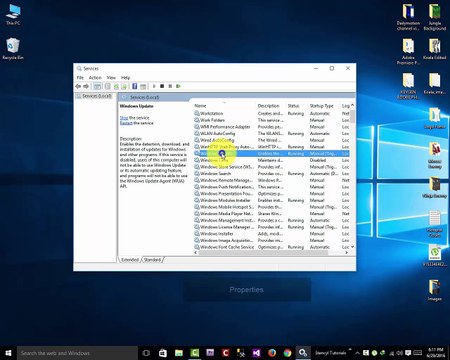
Task: Select the Windows Time service
Action: (x=271, y=160)
